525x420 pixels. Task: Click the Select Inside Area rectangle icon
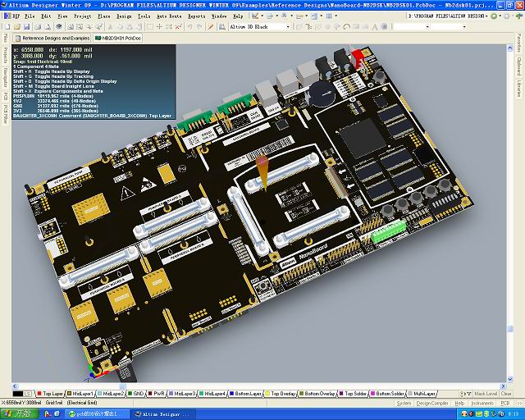(150, 27)
